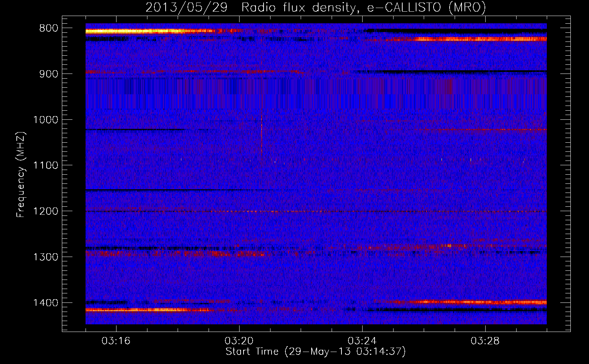Click the 900 frequency tick label
The height and width of the screenshot is (364, 589).
coord(48,74)
